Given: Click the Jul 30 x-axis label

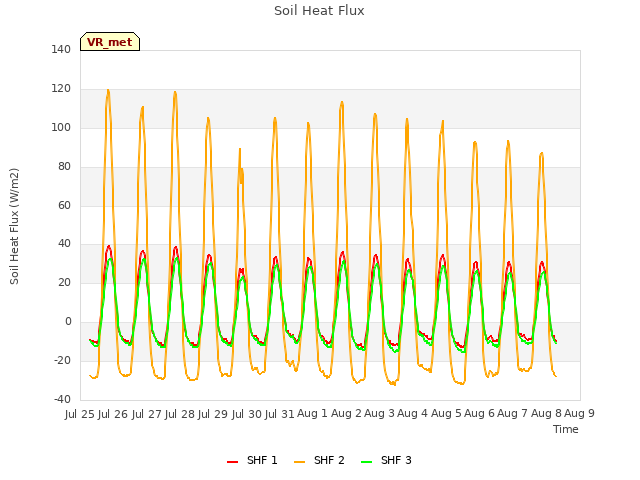Looking at the screenshot, I should tap(247, 414).
